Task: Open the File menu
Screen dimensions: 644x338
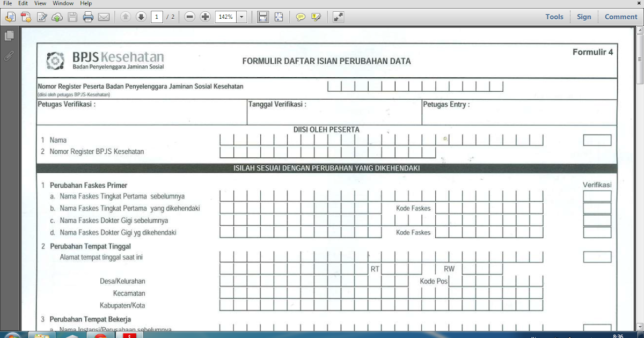Action: (8, 3)
